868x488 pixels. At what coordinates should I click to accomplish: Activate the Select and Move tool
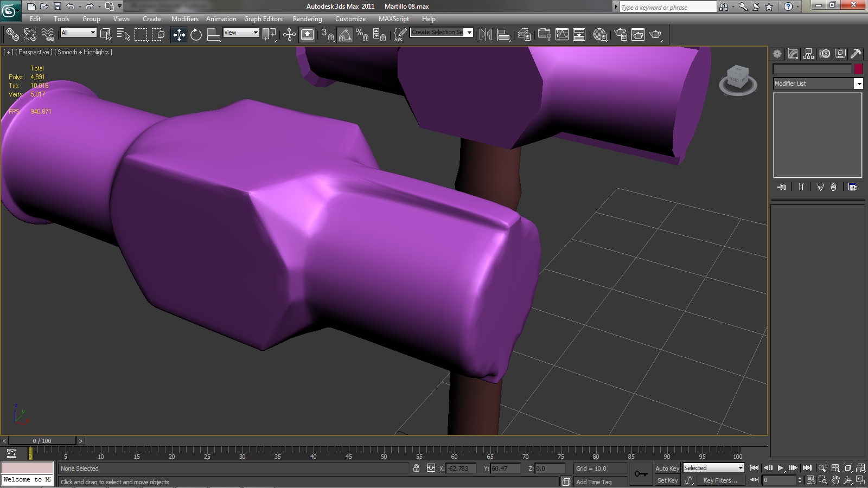179,35
